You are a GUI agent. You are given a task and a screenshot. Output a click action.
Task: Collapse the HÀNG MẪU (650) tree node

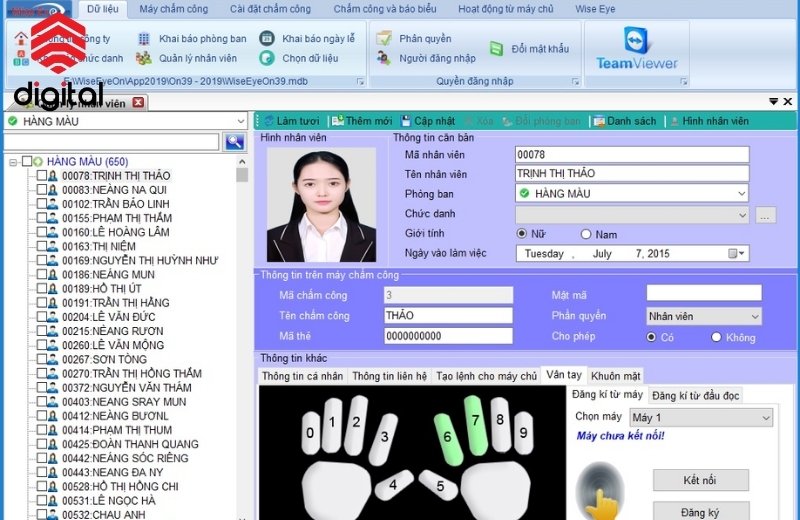click(x=14, y=162)
